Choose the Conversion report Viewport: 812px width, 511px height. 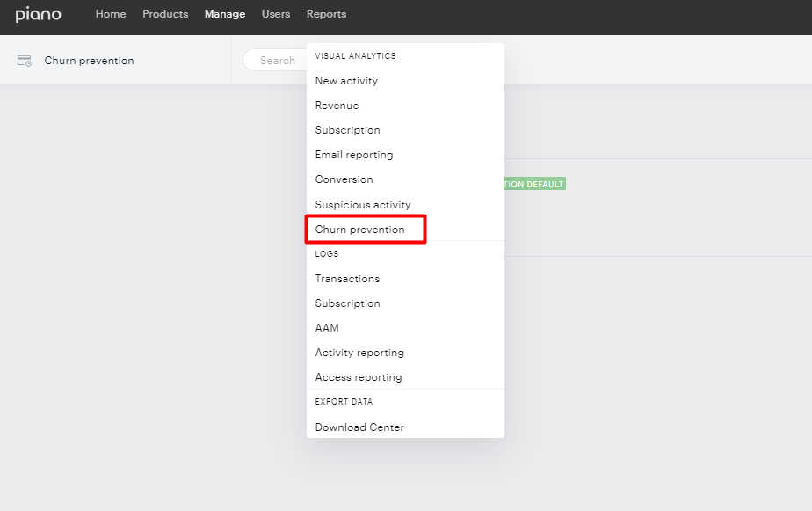(x=344, y=179)
